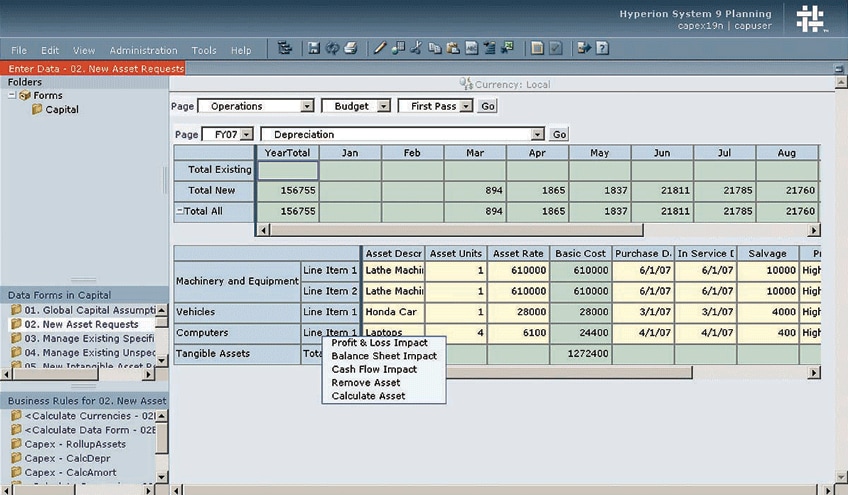This screenshot has height=495, width=848.
Task: Click the Capital folder icon
Action: (37, 109)
